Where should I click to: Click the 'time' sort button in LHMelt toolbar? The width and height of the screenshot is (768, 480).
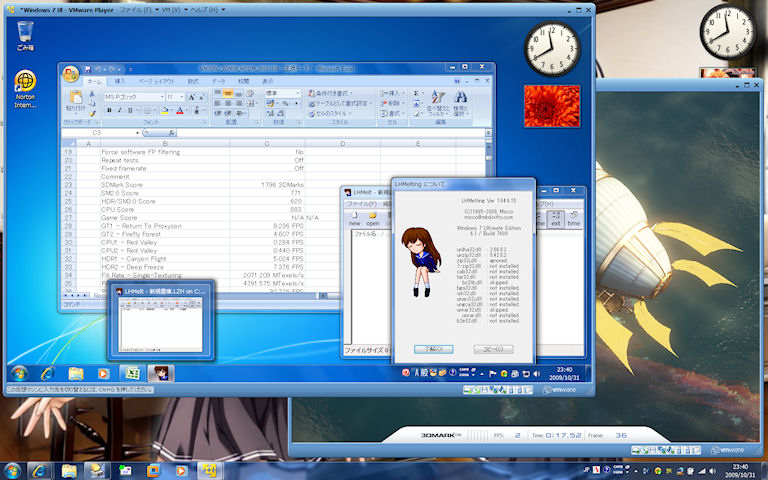tap(574, 218)
